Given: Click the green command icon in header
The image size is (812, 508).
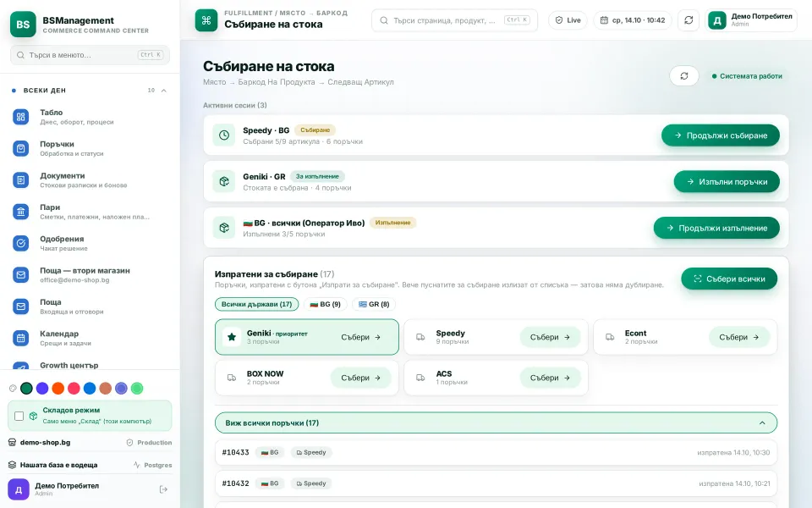Looking at the screenshot, I should coord(206,20).
